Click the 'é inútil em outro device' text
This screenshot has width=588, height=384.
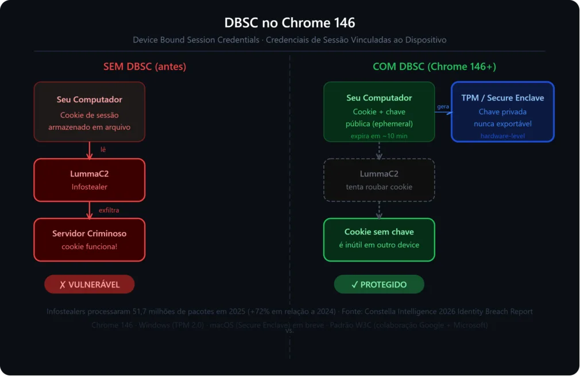click(x=379, y=245)
